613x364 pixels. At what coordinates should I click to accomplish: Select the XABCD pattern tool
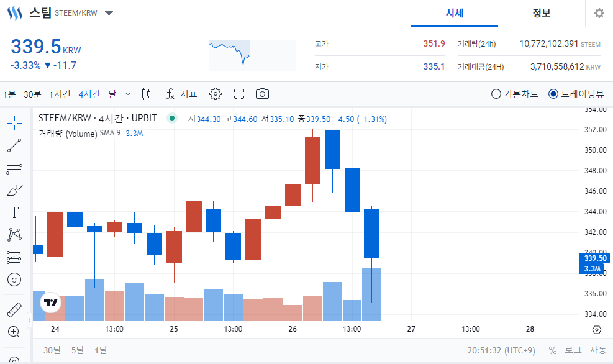pos(14,235)
